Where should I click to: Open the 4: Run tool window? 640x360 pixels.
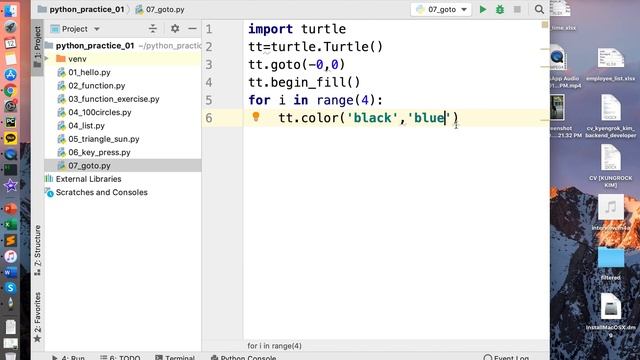click(x=69, y=357)
